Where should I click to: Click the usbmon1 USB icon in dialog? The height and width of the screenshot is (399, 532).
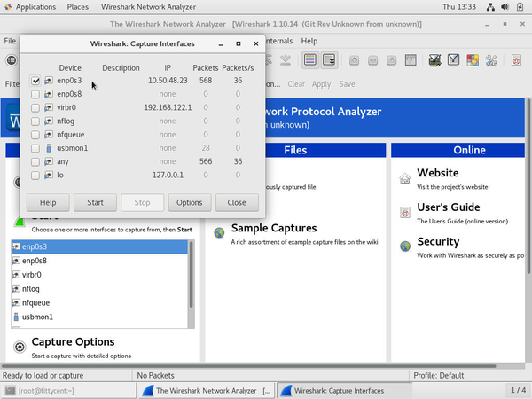click(49, 148)
